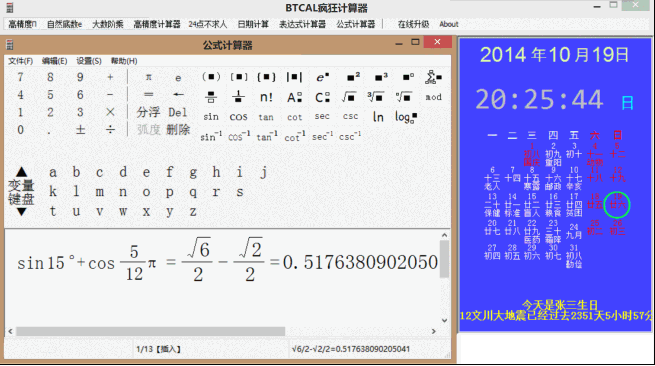Insert cube root template

(376, 97)
